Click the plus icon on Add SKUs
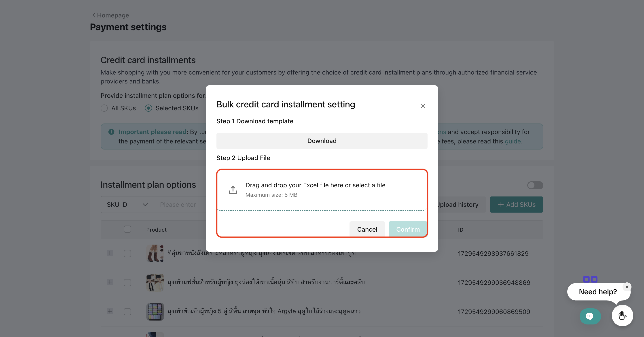The width and height of the screenshot is (644, 337). (500, 205)
